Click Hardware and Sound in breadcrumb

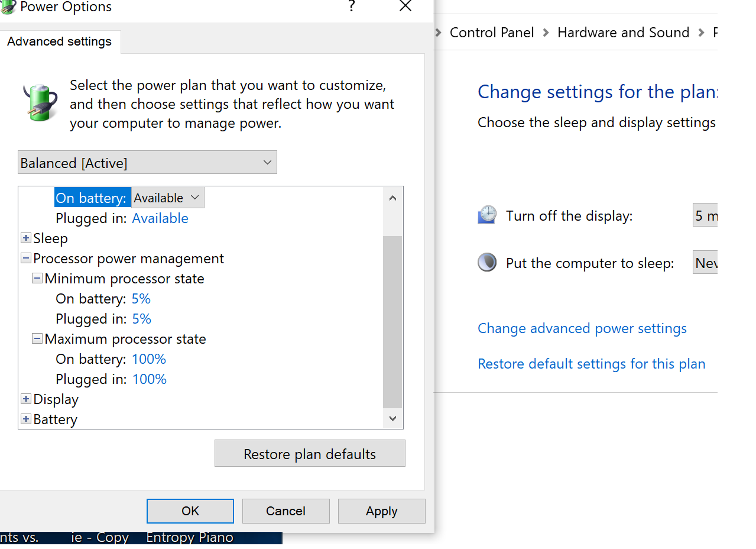click(x=623, y=33)
